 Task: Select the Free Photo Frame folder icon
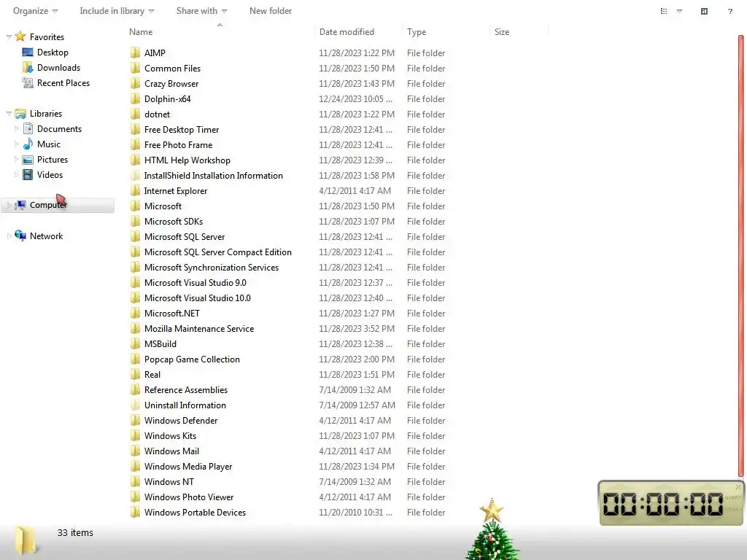coord(135,144)
